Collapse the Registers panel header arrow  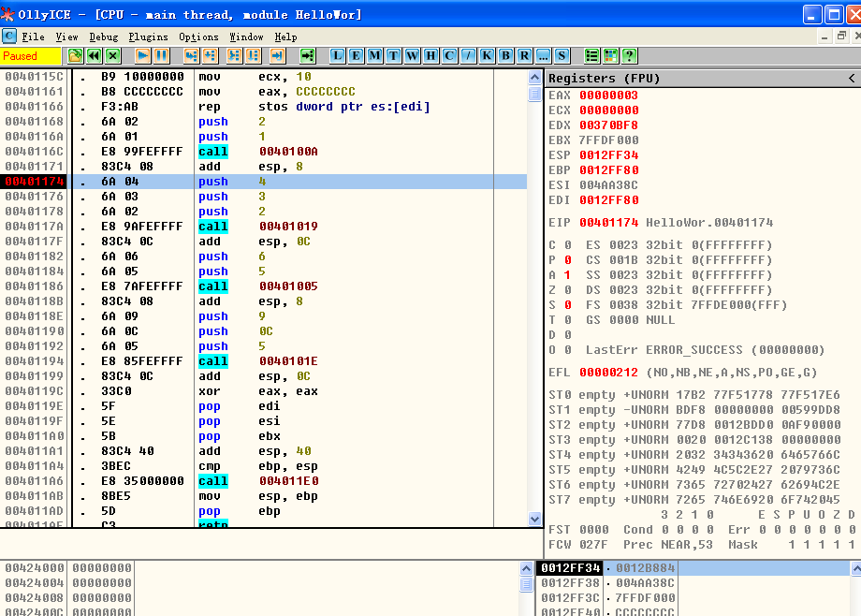pyautogui.click(x=852, y=79)
